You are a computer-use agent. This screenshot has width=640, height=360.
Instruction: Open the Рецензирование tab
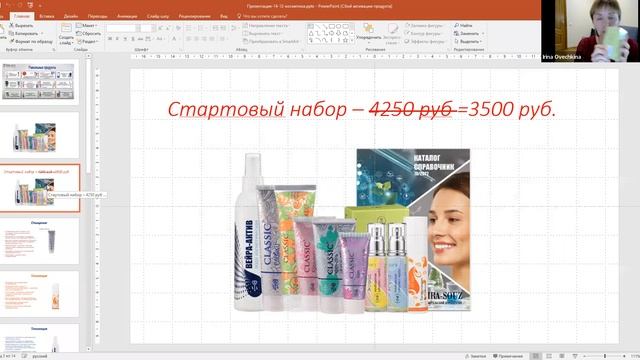[194, 16]
